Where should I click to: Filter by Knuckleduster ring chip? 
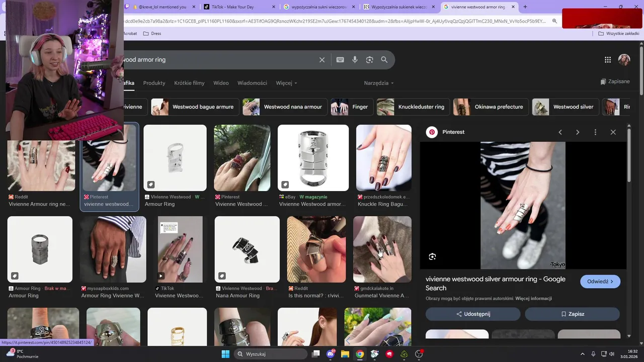click(413, 107)
